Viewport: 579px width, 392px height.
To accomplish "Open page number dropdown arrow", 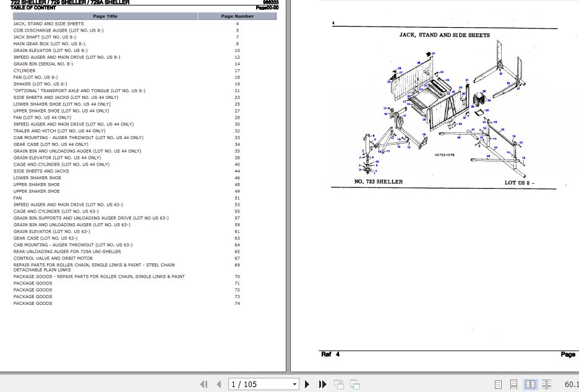I will 294,384.
